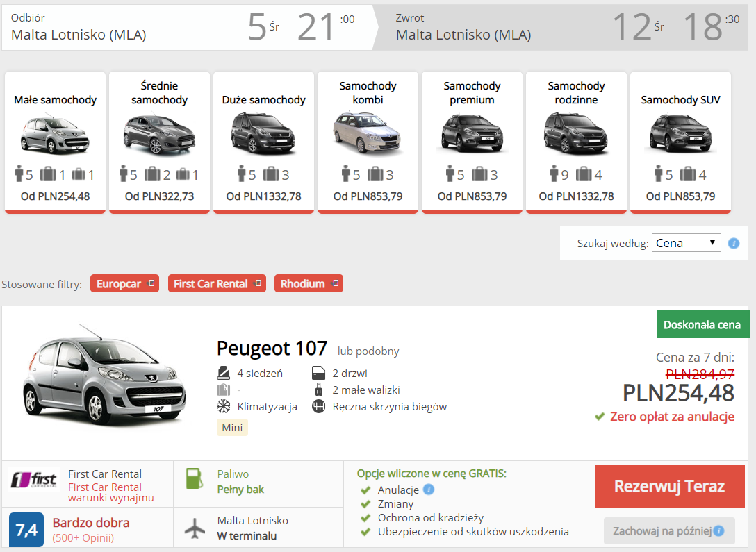Click small suitcase icon beside 2 małe walizki

tap(319, 390)
